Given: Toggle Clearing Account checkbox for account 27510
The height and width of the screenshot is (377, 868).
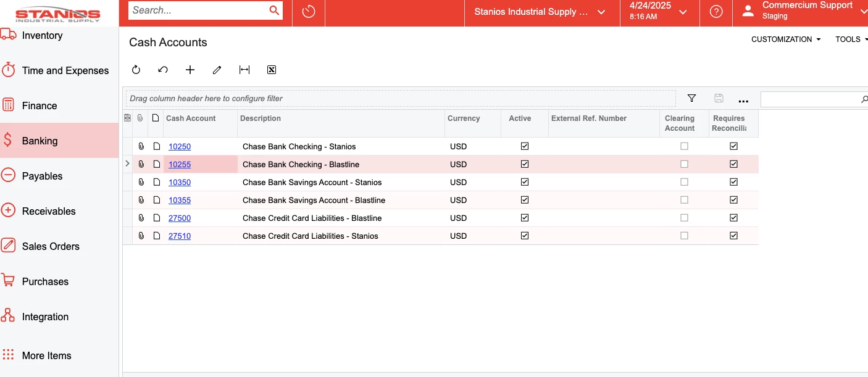Looking at the screenshot, I should (x=684, y=236).
